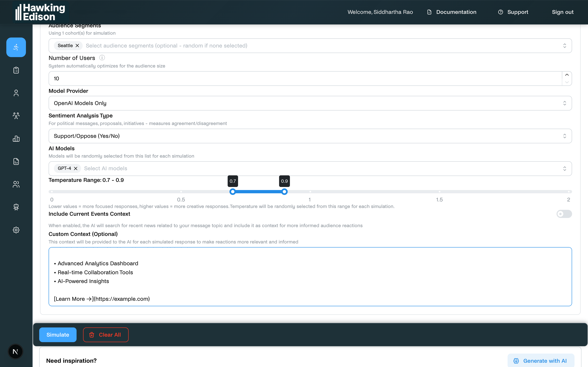The image size is (588, 367).
Task: Click the Clear All button
Action: (x=106, y=335)
